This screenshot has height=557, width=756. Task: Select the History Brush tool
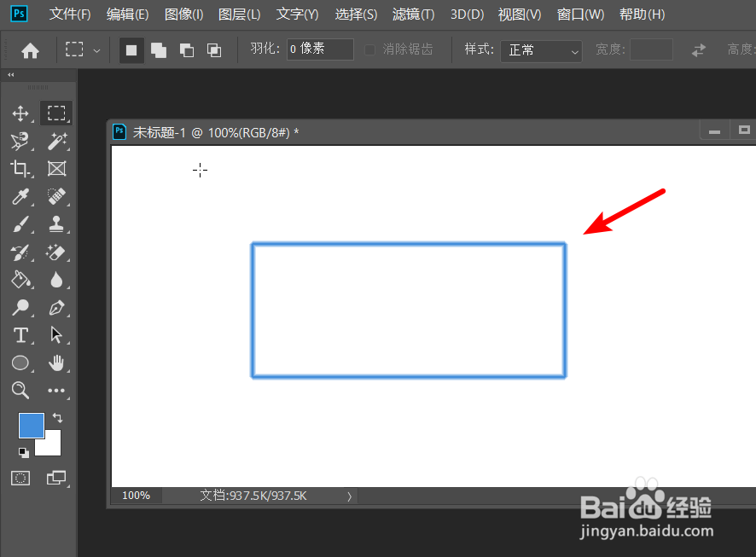20,252
